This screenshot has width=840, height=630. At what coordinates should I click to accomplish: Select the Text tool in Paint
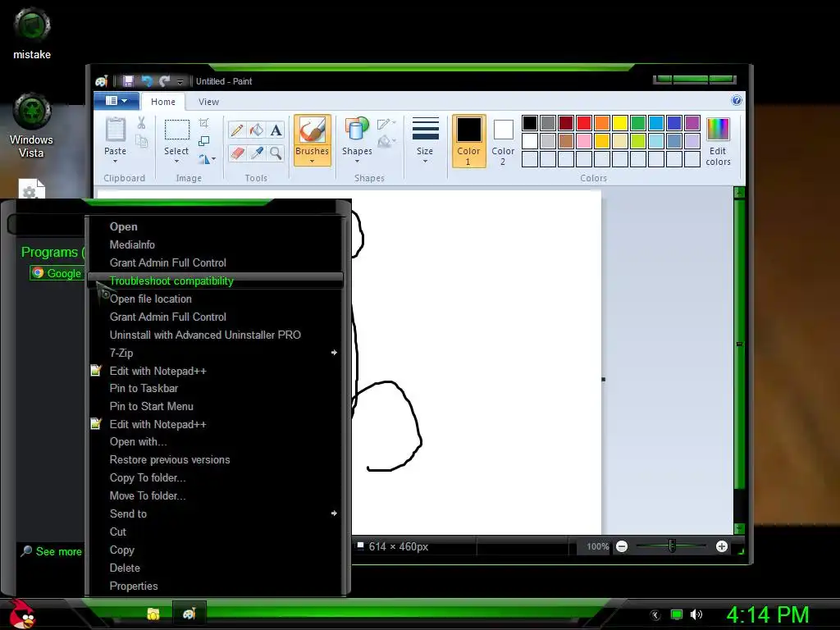coord(276,130)
